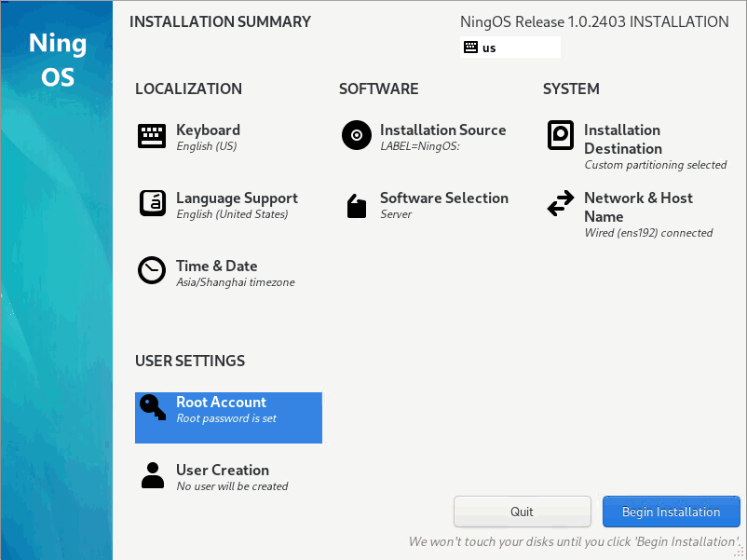Open Keyboard settings via the keyboard icon
Image resolution: width=747 pixels, height=560 pixels.
click(152, 136)
